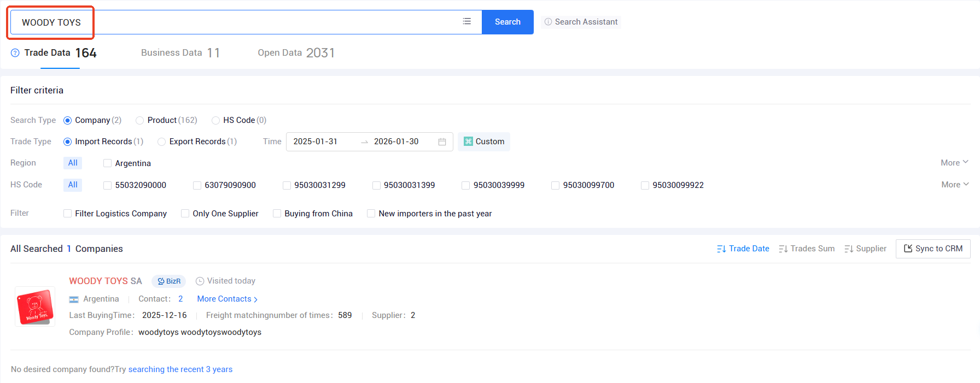
Task: Click the start date 2025-01-31 field
Action: point(316,142)
